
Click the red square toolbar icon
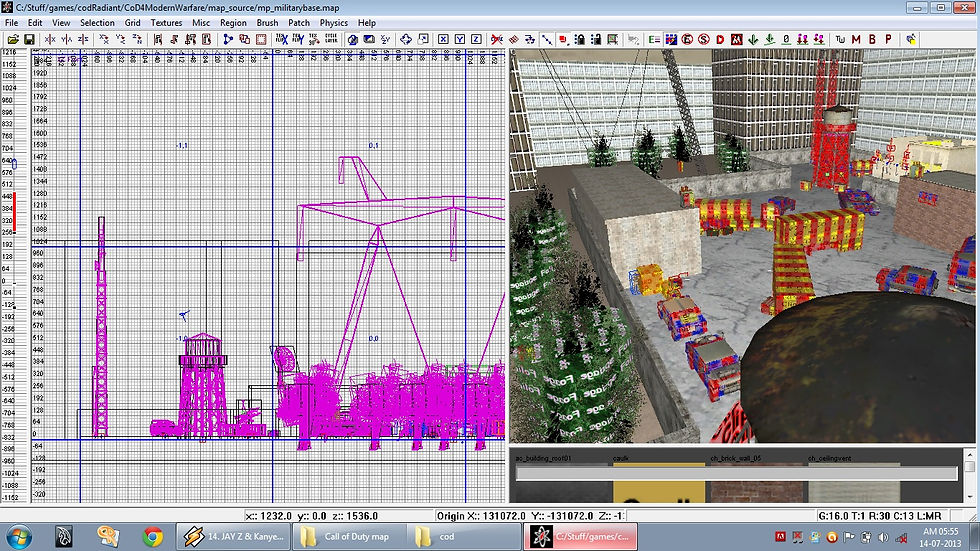(562, 39)
